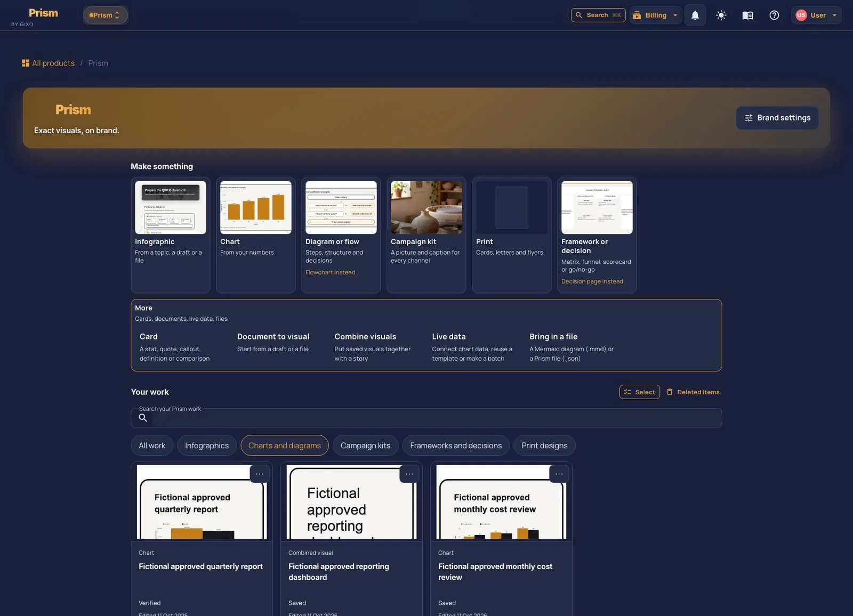The width and height of the screenshot is (853, 616).
Task: Click the Select button in Your work
Action: coord(639,392)
